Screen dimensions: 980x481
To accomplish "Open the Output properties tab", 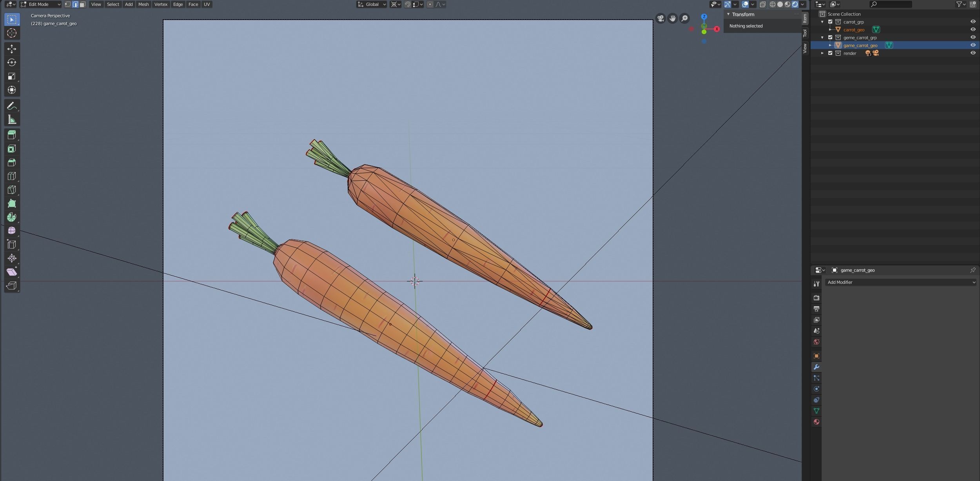I will point(817,309).
